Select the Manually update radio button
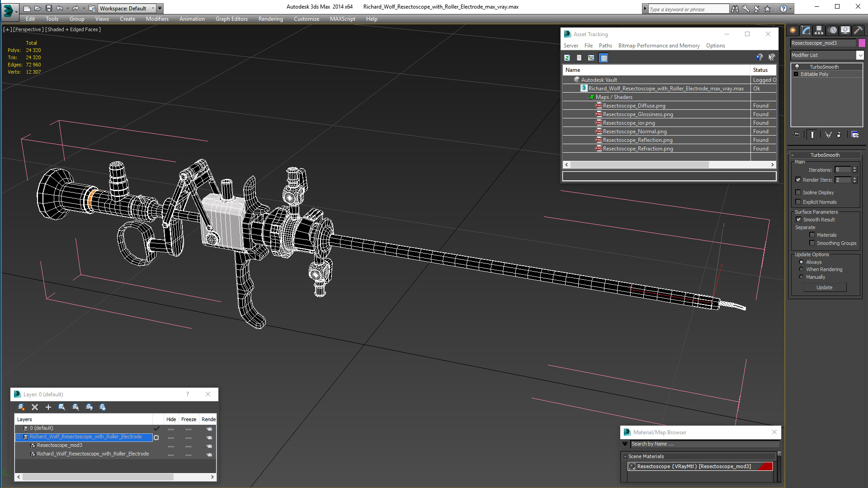Screen dimensions: 868x488 coord(802,277)
